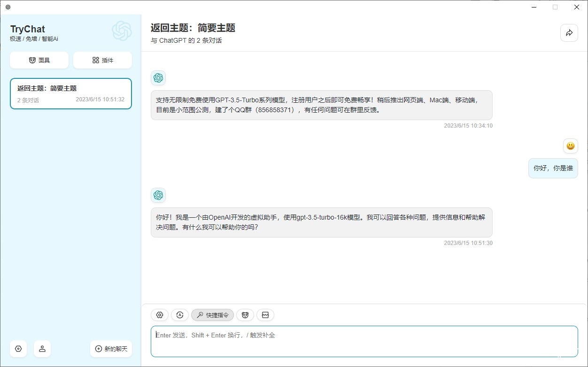Maximize the TryChat window

coord(555,7)
